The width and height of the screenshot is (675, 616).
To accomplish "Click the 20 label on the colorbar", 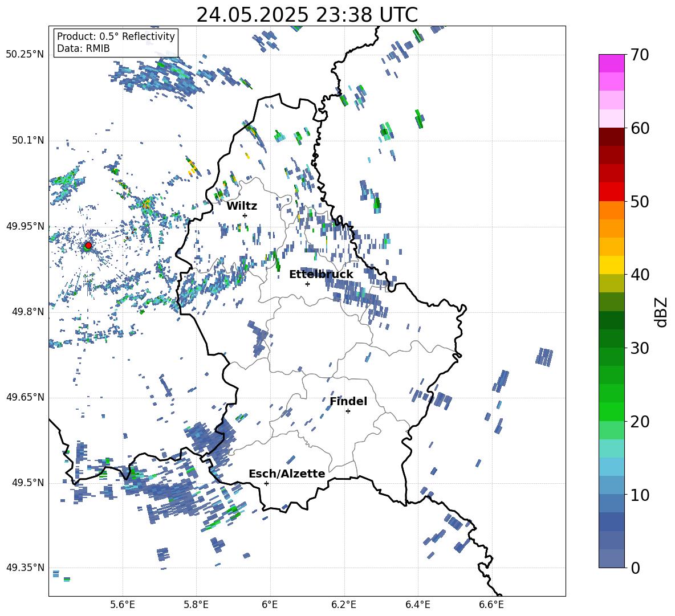I will (x=640, y=422).
